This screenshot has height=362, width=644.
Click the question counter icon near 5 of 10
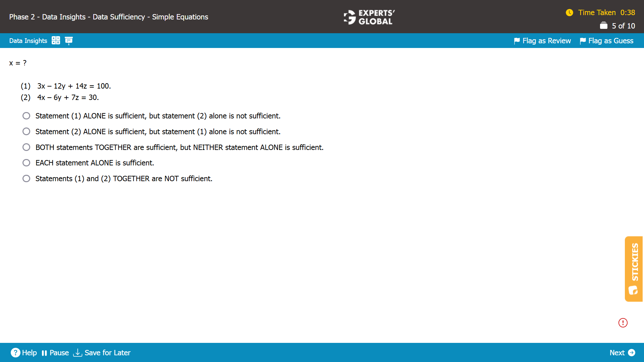pyautogui.click(x=603, y=25)
